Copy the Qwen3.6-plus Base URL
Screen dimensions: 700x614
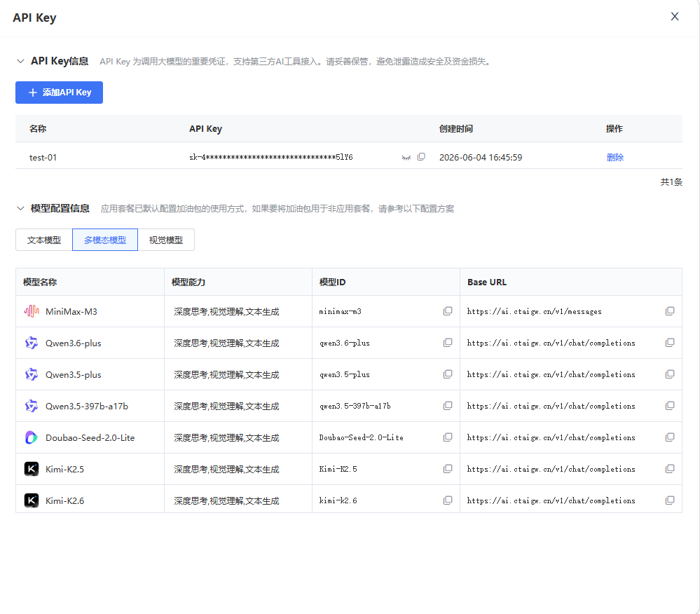(670, 343)
